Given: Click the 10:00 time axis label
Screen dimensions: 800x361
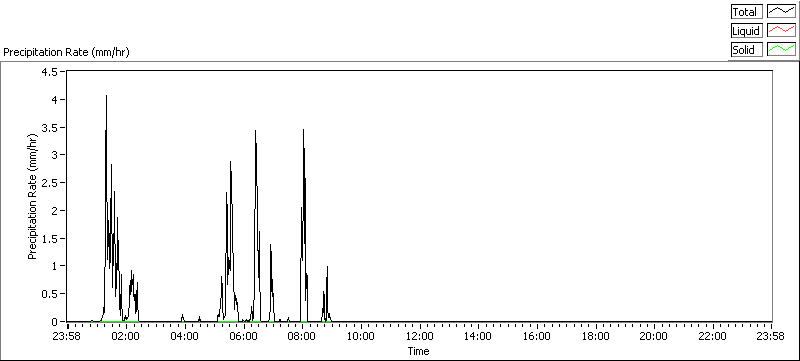Looking at the screenshot, I should (x=361, y=336).
